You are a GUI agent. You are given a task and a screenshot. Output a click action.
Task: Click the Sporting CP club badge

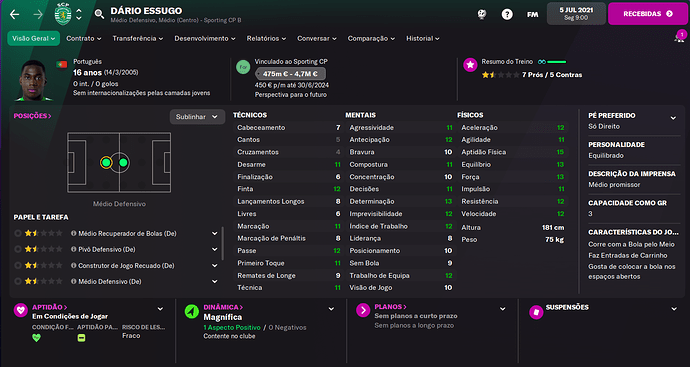63,15
